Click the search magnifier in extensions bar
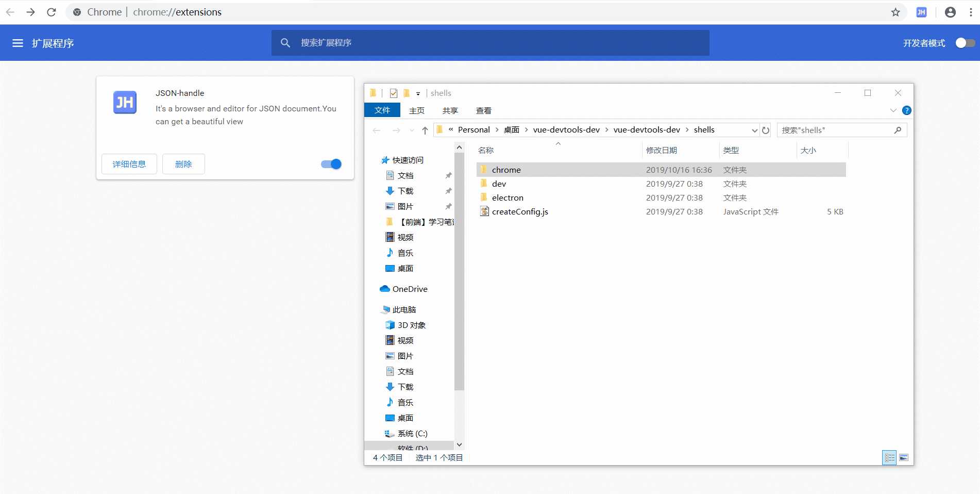 (285, 43)
